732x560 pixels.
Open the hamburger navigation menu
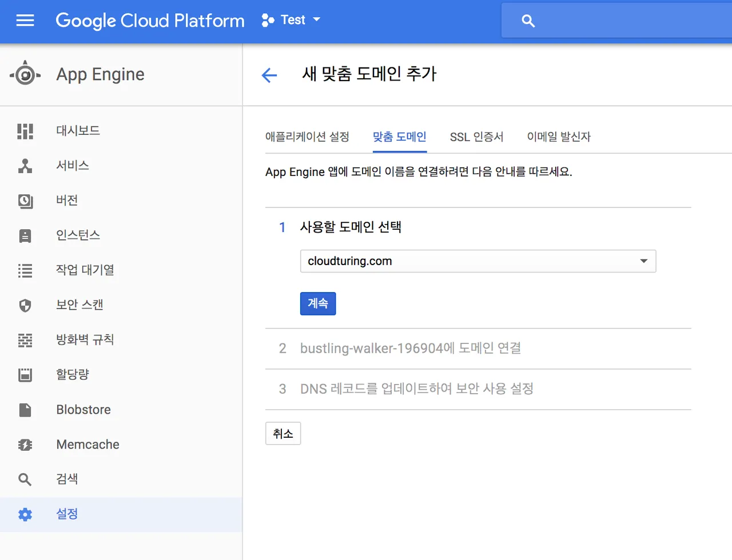coord(25,21)
